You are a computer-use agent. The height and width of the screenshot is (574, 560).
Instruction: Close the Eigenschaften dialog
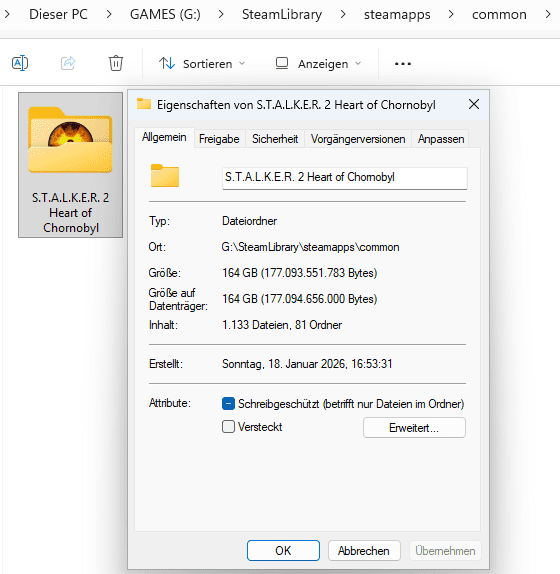coord(474,104)
